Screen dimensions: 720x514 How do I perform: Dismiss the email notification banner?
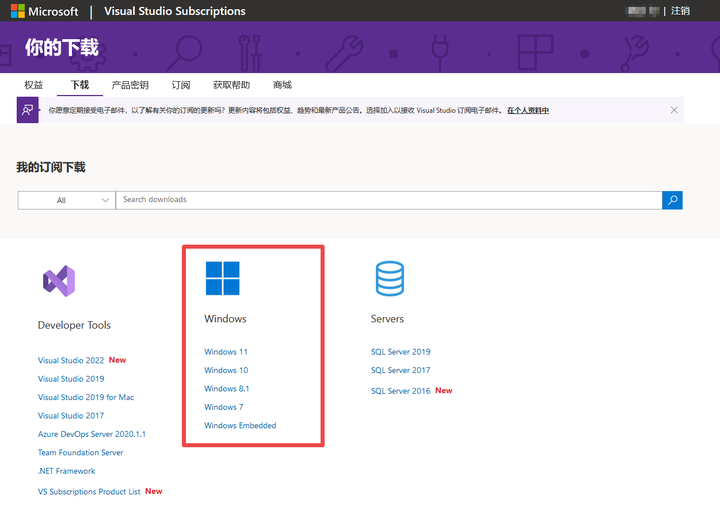(x=674, y=110)
